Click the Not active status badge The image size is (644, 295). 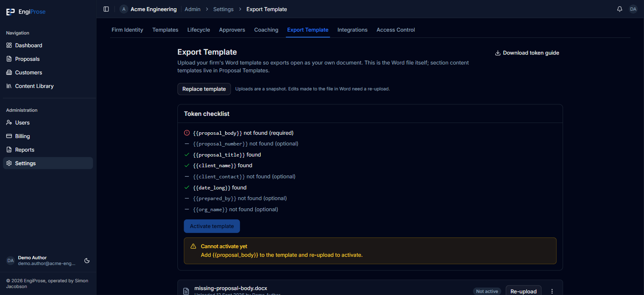(x=487, y=291)
